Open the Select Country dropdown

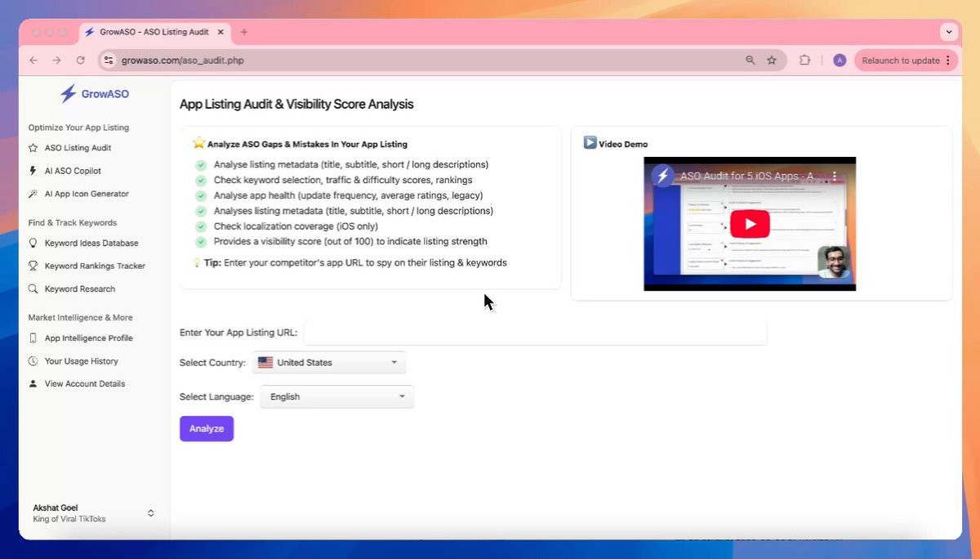point(329,362)
